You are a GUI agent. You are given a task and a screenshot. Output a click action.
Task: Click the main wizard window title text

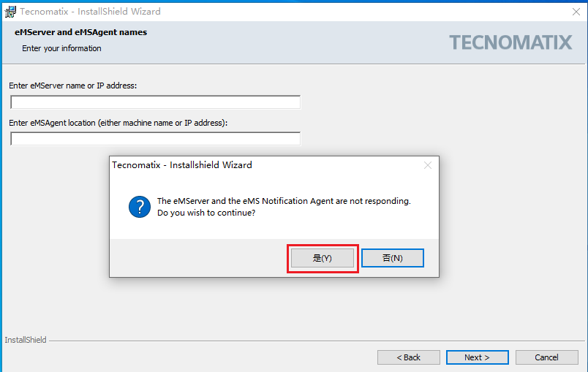pos(90,12)
